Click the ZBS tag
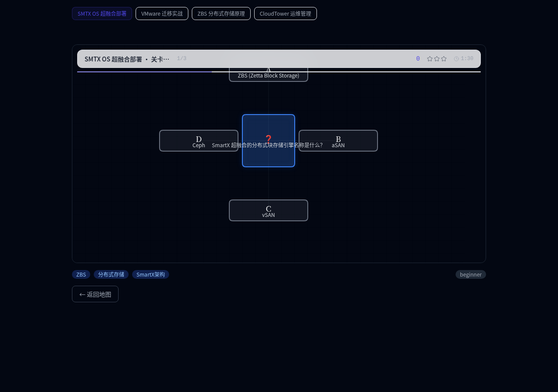 (x=81, y=274)
